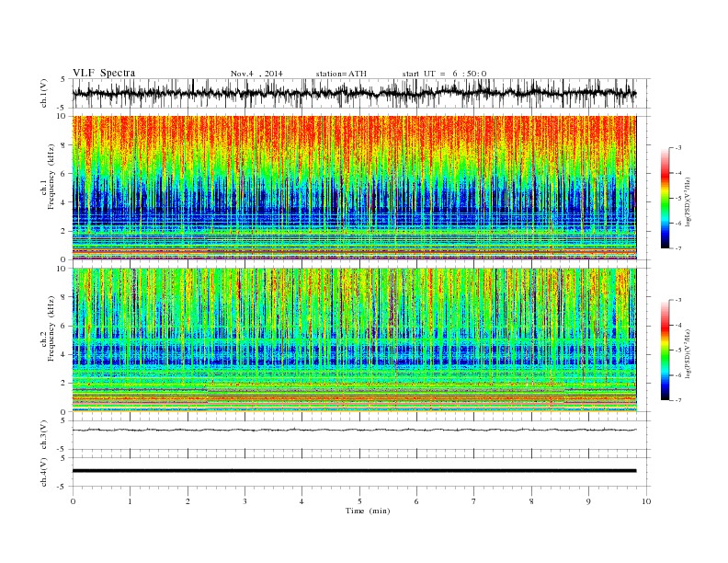Click the thick ch.4 voltage trace
Image resolution: width=728 pixels, height=563 pixels.
354,471
